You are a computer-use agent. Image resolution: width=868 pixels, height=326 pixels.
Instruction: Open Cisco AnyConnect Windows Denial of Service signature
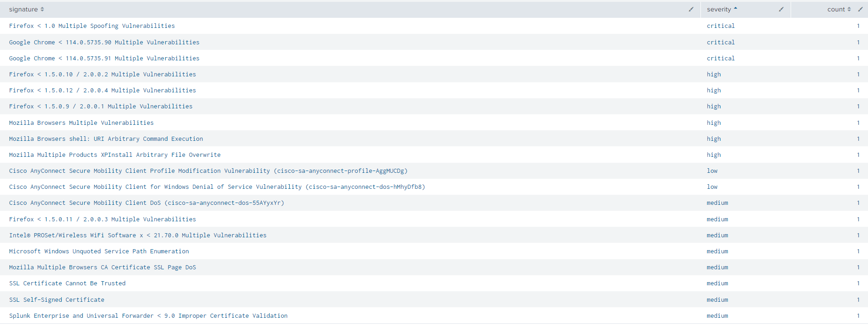(x=217, y=187)
